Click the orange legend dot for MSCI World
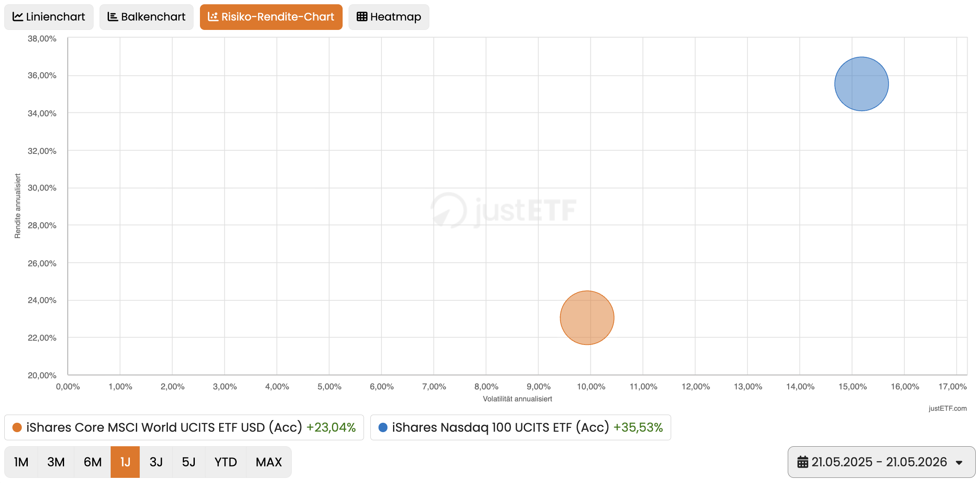Image resolution: width=980 pixels, height=483 pixels. (x=17, y=427)
